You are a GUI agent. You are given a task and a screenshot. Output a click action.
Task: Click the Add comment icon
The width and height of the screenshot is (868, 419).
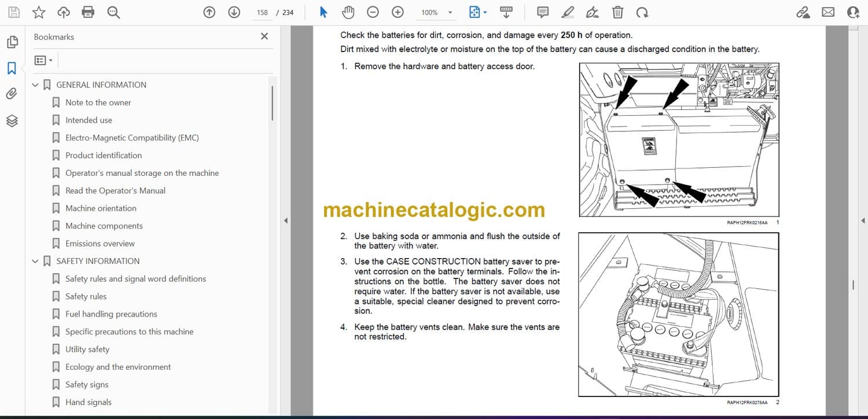click(x=543, y=12)
